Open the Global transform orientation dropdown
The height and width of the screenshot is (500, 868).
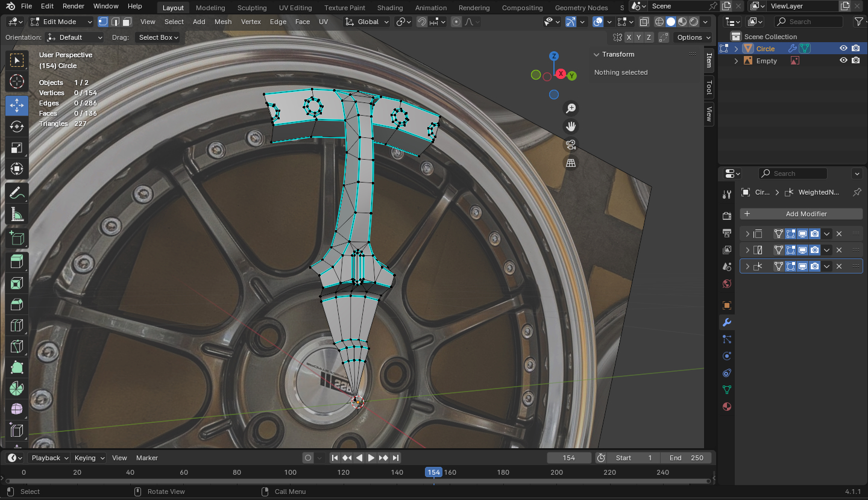coord(368,22)
